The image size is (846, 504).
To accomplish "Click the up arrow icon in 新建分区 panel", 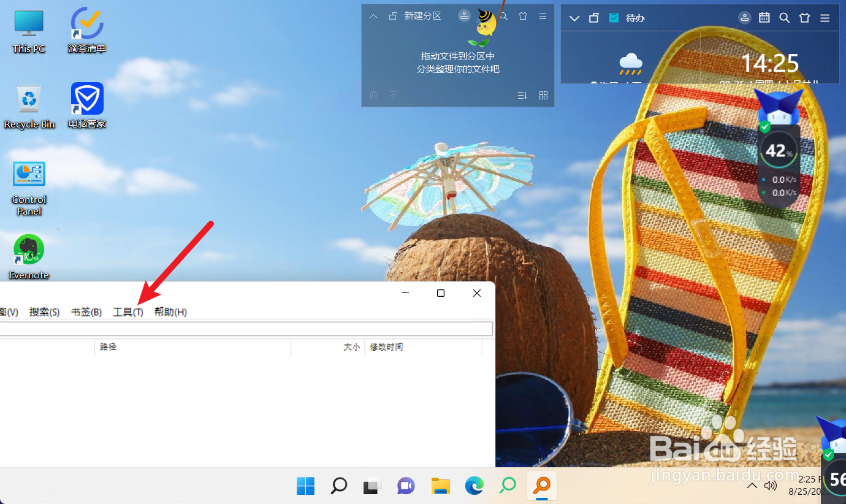I will point(394,95).
